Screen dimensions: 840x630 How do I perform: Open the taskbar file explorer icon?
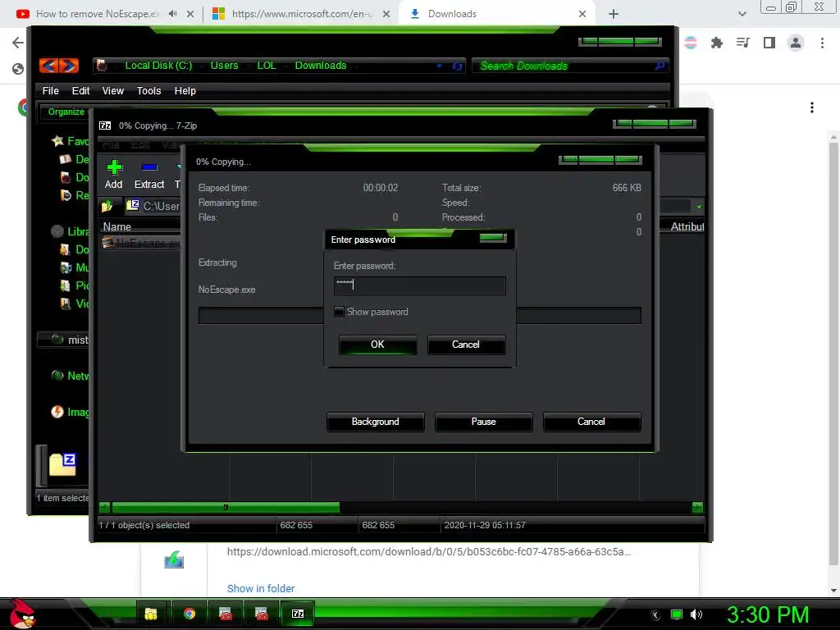pos(151,614)
